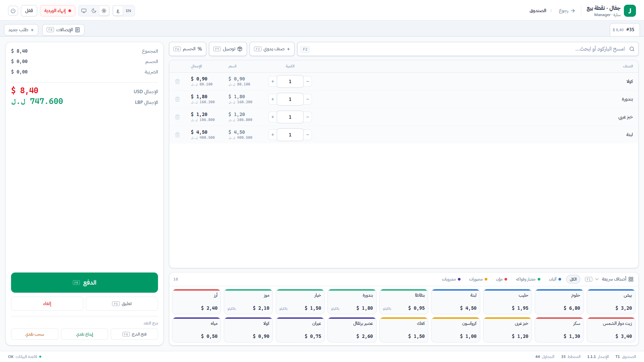The width and height of the screenshot is (644, 362).
Task: Open delivery توصيل option
Action: click(228, 49)
